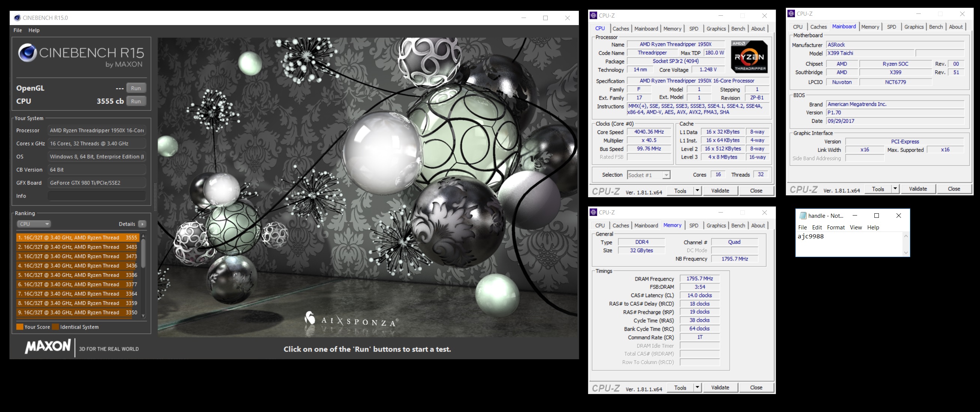Click the Cinebench app icon in title bar
980x412 pixels.
coord(17,18)
